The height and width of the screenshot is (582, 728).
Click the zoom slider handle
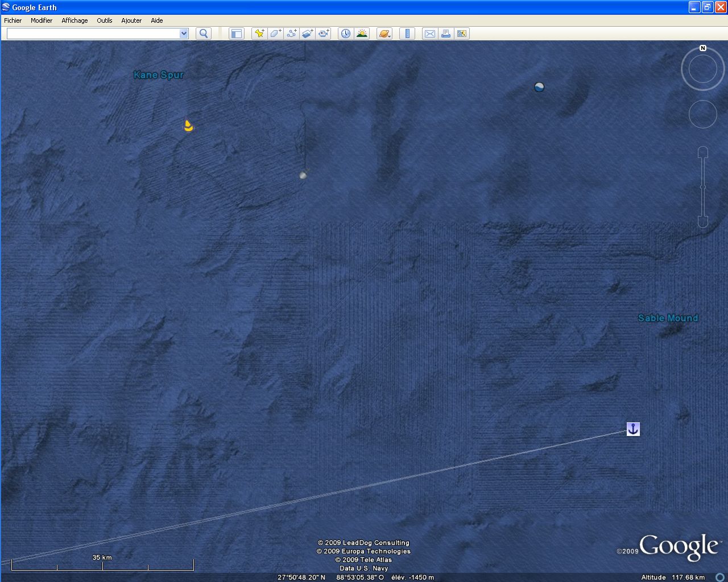(x=703, y=187)
